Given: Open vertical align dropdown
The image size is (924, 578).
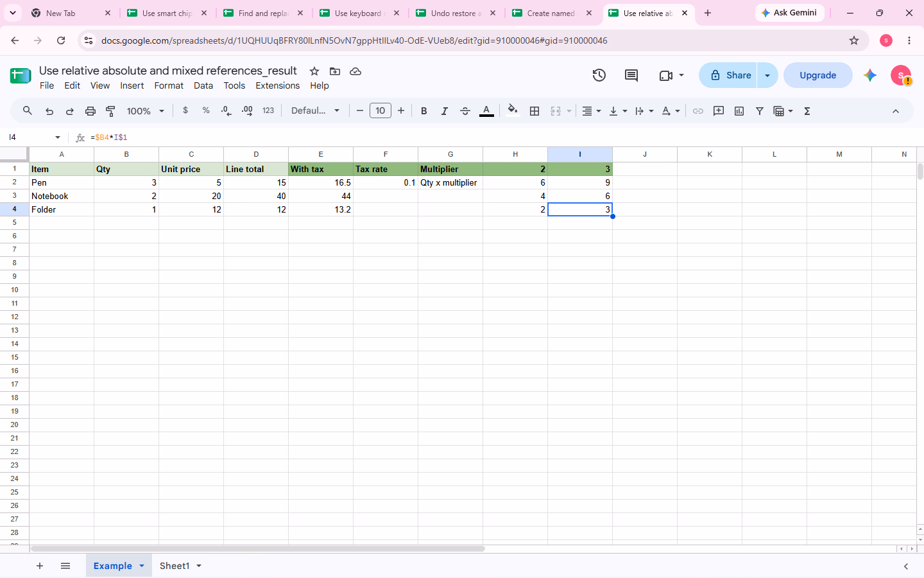Looking at the screenshot, I should tap(618, 111).
